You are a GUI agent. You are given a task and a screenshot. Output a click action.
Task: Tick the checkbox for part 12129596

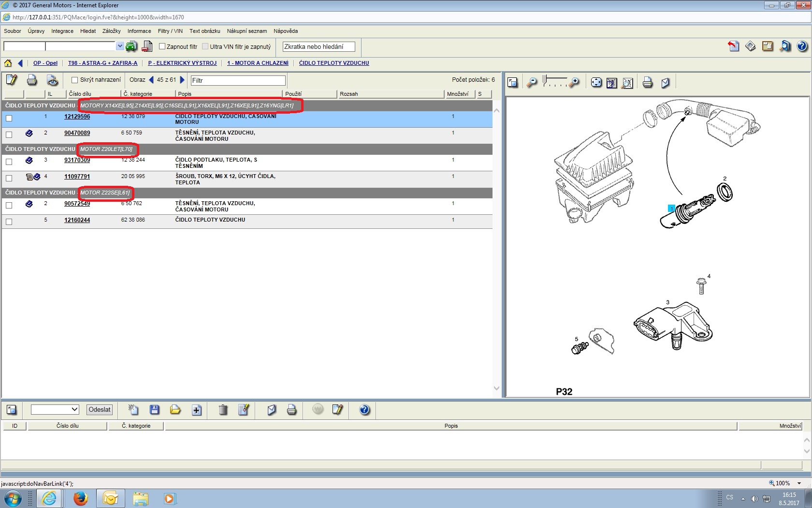(9, 118)
